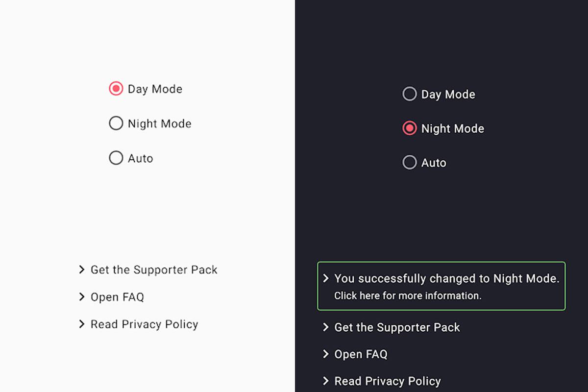The image size is (588, 392).
Task: Click the chevron beside Get the Supporter Pack in dark panel
Action: pos(325,327)
